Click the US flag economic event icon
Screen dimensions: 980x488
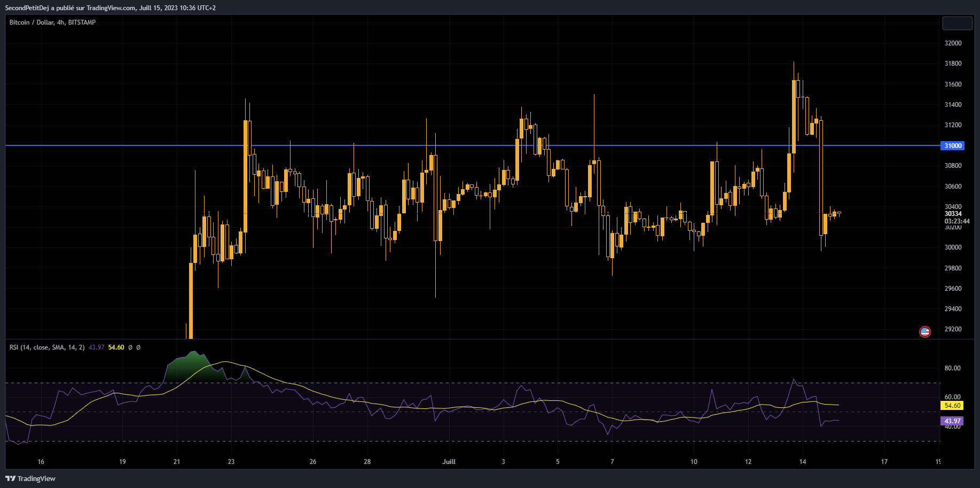pyautogui.click(x=924, y=331)
